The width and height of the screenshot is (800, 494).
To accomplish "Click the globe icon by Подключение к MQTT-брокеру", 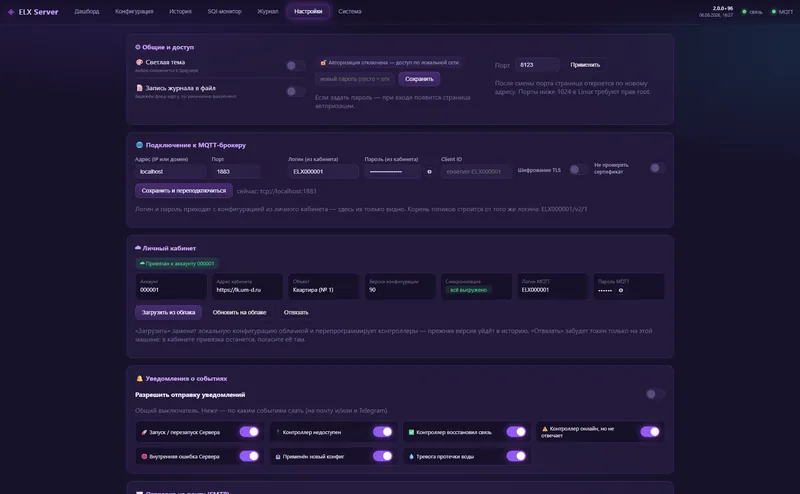I will 139,145.
